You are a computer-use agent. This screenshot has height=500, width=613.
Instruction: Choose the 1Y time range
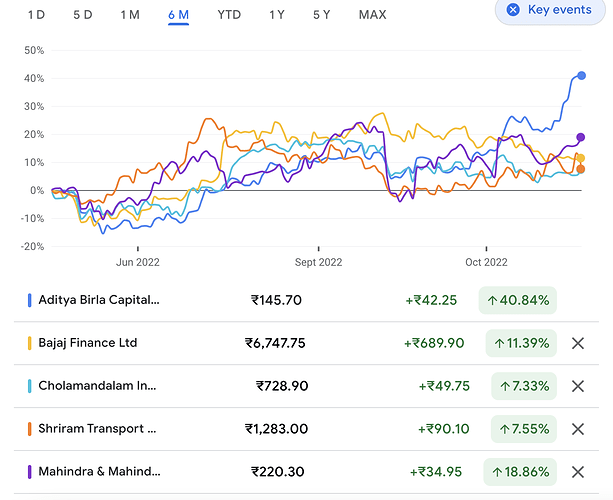coord(276,15)
